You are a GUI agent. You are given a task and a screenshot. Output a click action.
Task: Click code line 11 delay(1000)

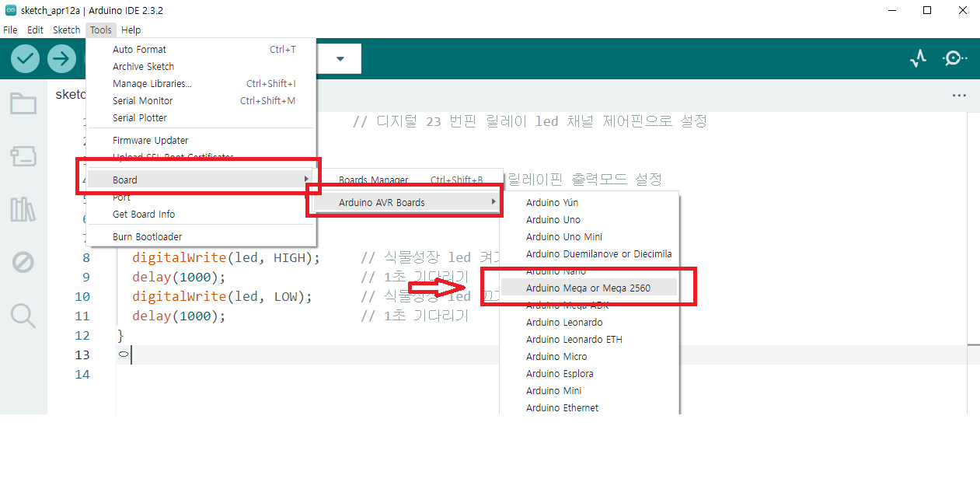pyautogui.click(x=179, y=316)
